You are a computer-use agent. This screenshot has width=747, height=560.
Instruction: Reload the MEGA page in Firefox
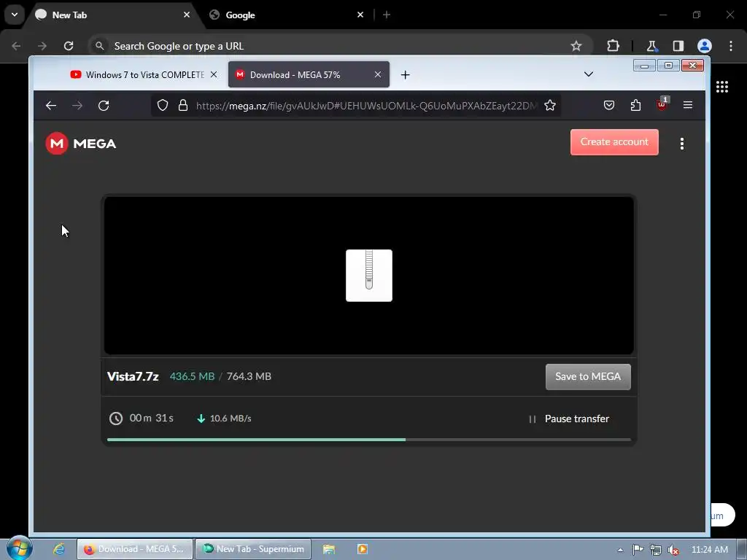(x=104, y=105)
